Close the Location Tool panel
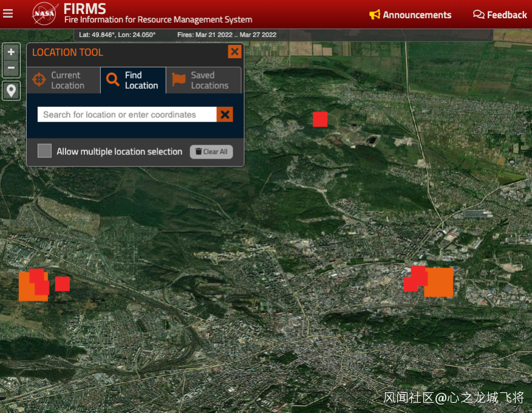Screen dimensions: 532x413 [234, 52]
